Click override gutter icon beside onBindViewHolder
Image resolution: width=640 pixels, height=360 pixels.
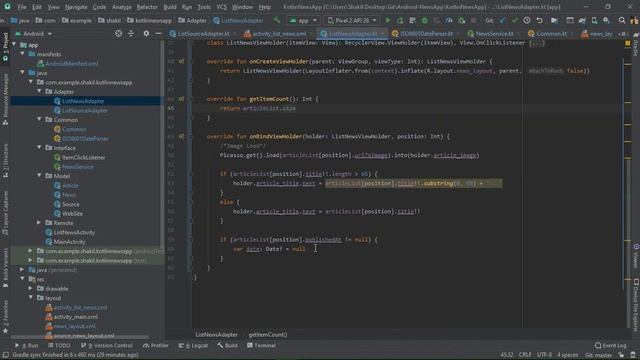[181, 136]
